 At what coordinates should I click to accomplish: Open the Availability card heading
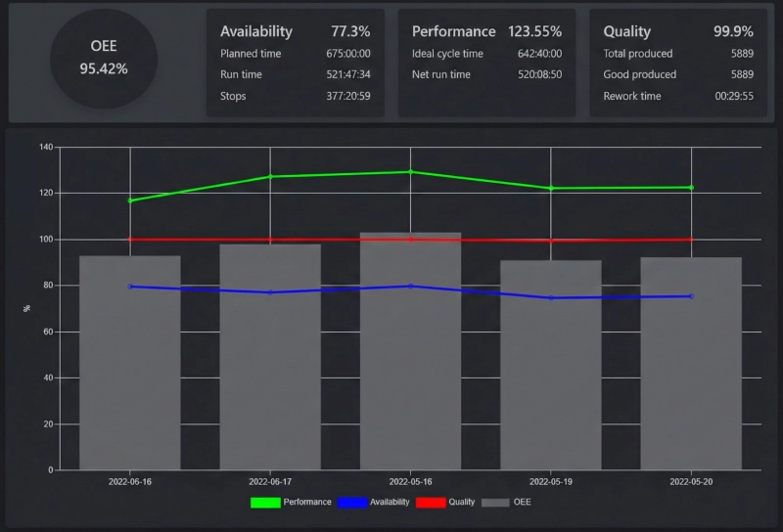pos(256,31)
